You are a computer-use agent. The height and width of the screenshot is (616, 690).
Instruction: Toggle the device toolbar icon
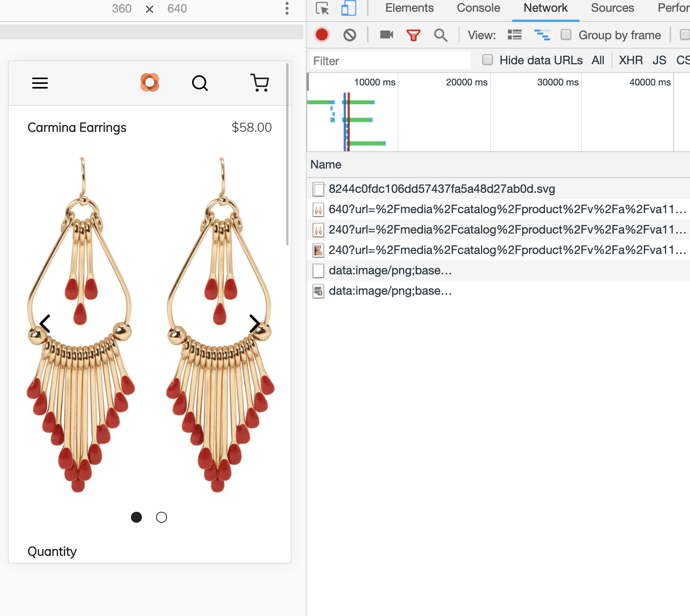[349, 8]
